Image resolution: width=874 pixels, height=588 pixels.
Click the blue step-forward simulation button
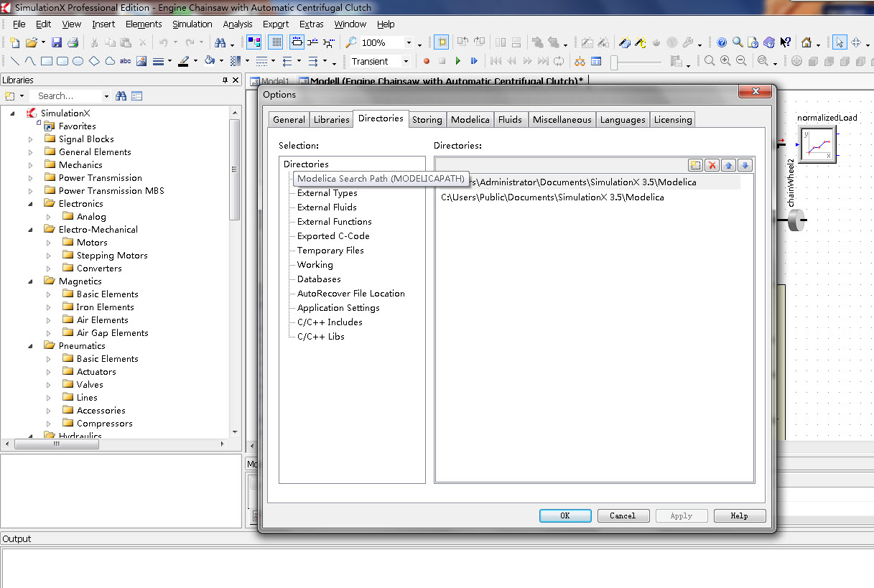pos(474,61)
